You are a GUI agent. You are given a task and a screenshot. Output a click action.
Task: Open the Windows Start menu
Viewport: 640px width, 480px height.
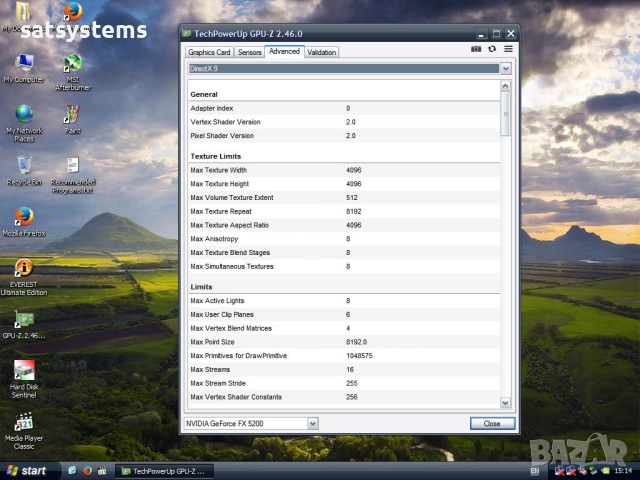(x=27, y=470)
